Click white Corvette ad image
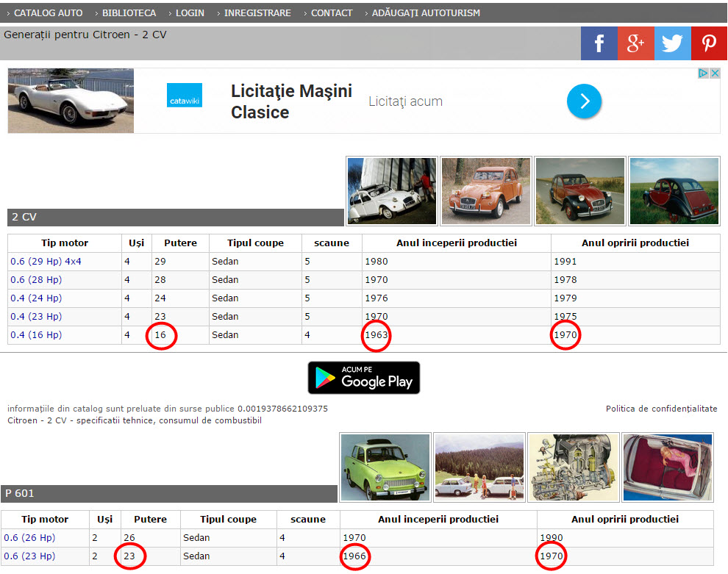Viewport: 728px width, 574px height. coord(71,101)
